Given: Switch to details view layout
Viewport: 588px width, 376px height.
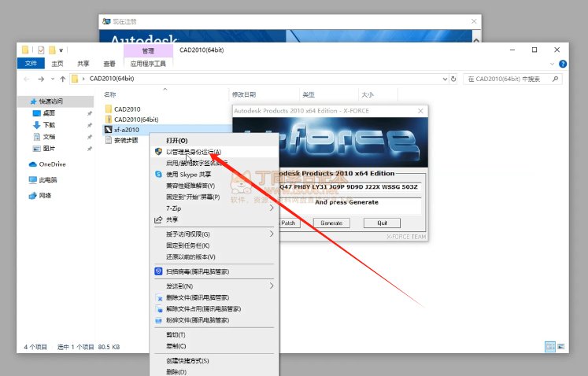Looking at the screenshot, I should [x=549, y=347].
